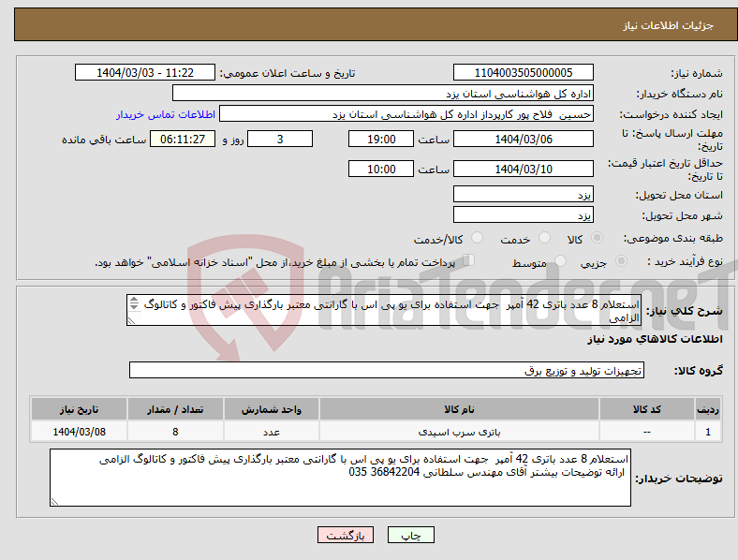738x560 pixels.
Task: Click the بازگشت (back) button
Action: [346, 535]
